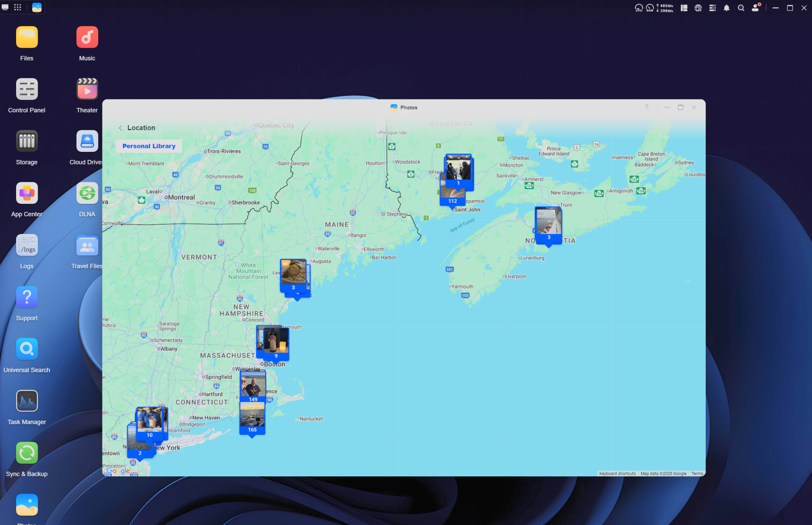Image resolution: width=812 pixels, height=525 pixels.
Task: Launch Task Manager from desktop
Action: pyautogui.click(x=27, y=401)
